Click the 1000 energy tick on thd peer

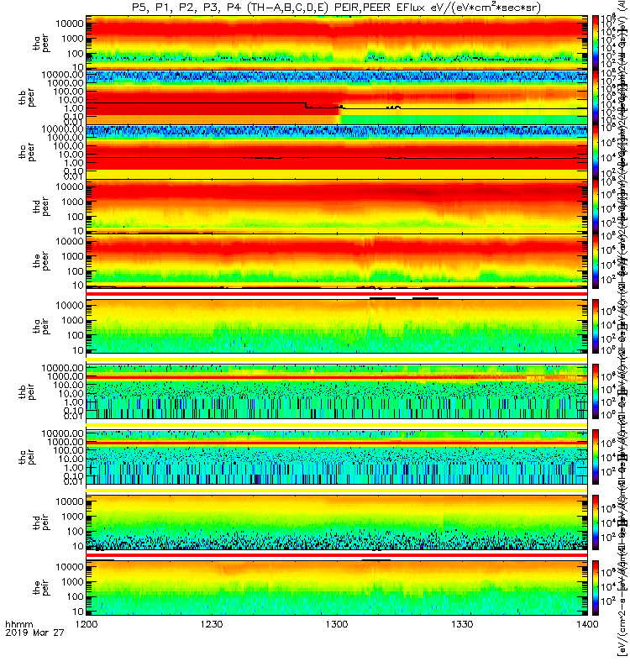coord(72,202)
